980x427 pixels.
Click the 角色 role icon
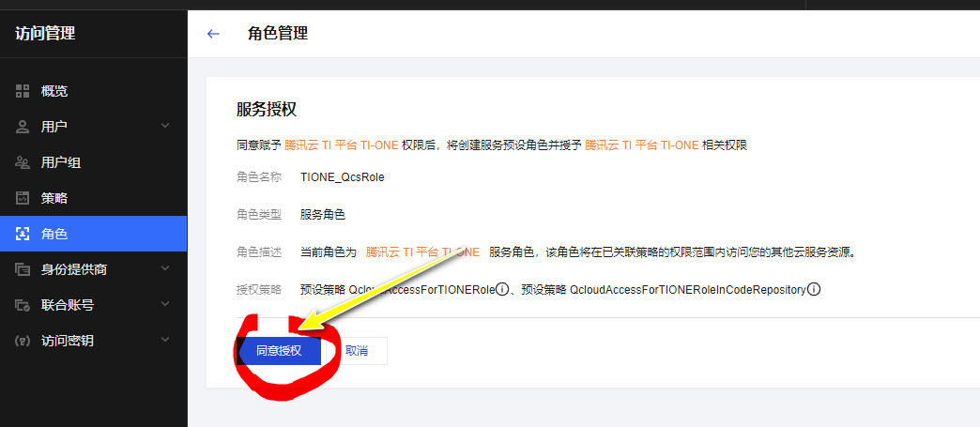(x=23, y=235)
